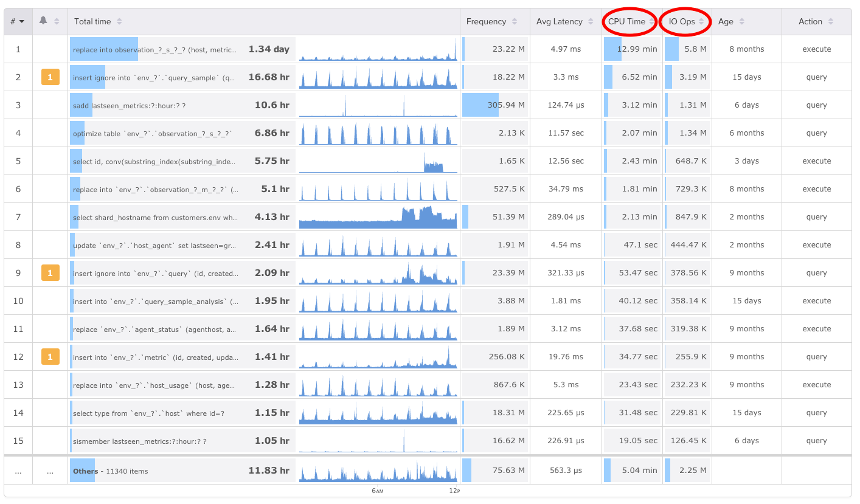Click the frequency bar of row 3

click(480, 105)
